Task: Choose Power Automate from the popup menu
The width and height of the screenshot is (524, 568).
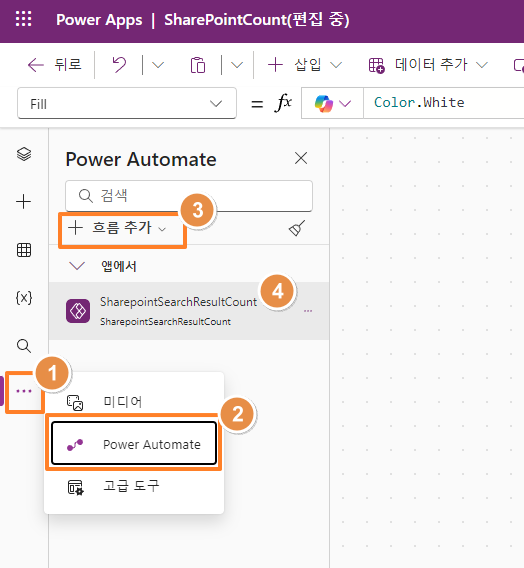Action: click(x=134, y=443)
